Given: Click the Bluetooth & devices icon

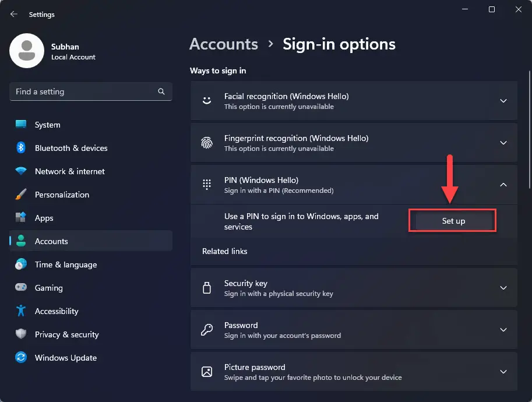Looking at the screenshot, I should point(21,148).
